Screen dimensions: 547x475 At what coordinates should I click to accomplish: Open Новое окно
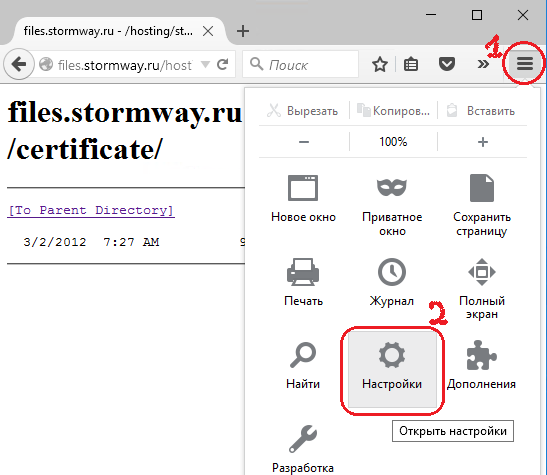click(x=303, y=198)
